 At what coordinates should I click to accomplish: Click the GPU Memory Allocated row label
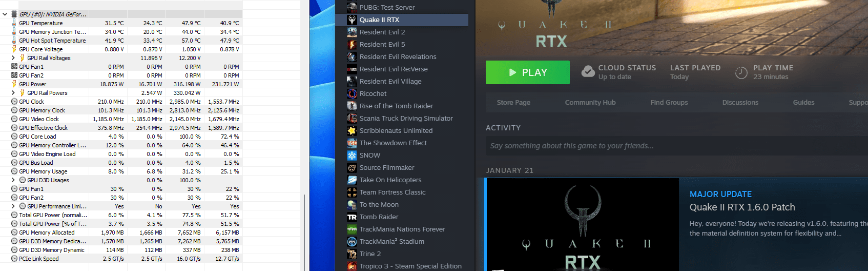pos(47,233)
